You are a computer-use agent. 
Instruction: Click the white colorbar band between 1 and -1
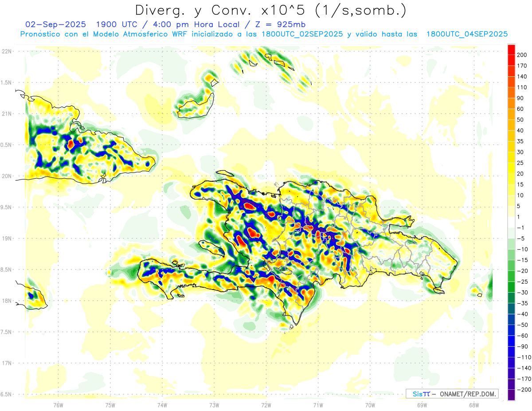click(x=511, y=222)
